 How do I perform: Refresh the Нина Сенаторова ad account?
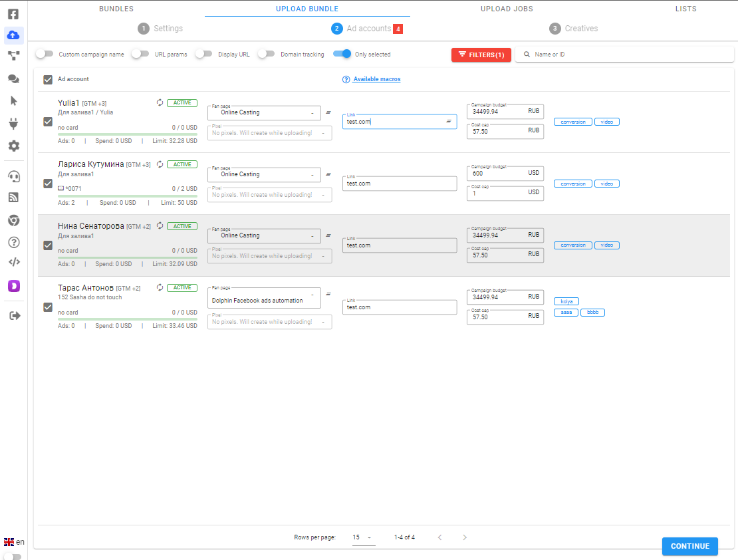(x=160, y=226)
